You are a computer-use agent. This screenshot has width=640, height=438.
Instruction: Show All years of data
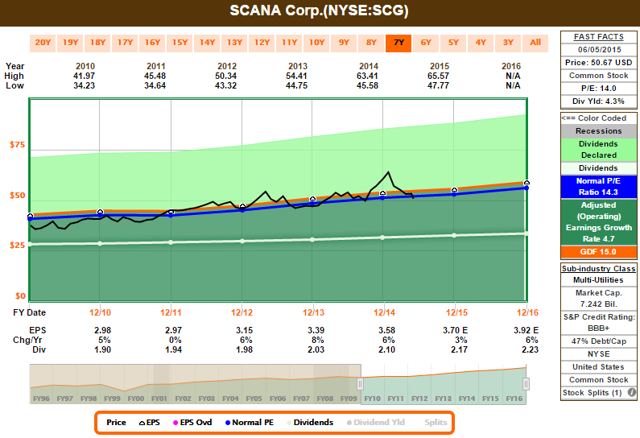(535, 43)
